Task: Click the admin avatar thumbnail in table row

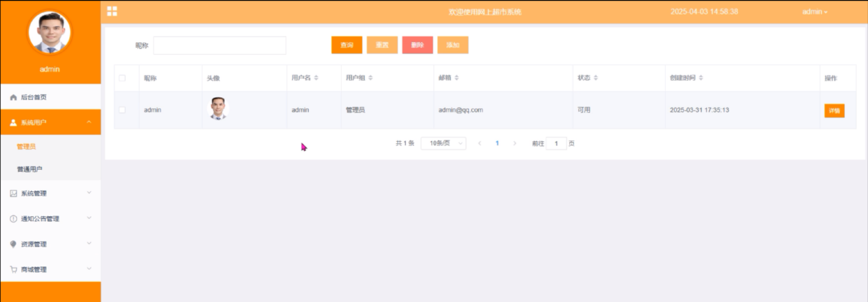Action: (x=219, y=108)
